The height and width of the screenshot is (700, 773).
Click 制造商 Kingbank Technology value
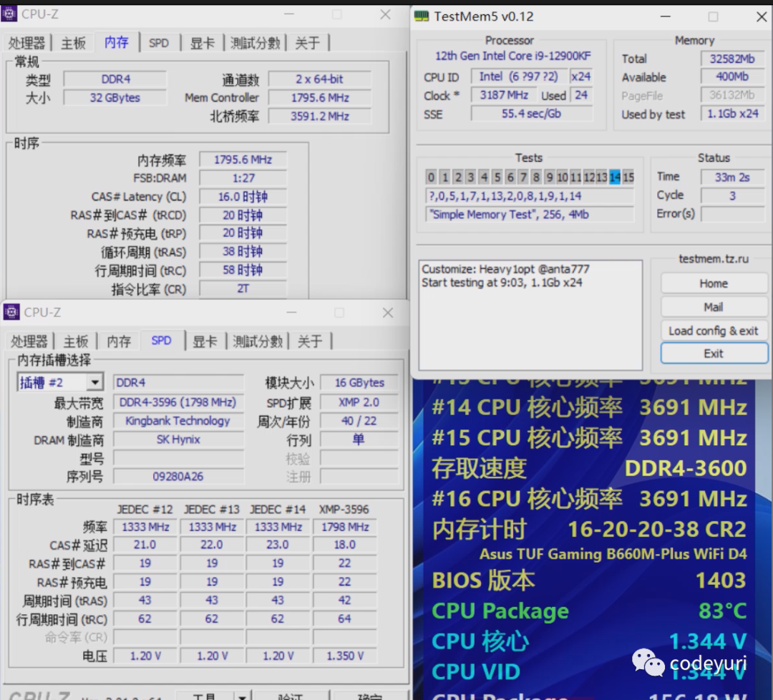point(178,421)
